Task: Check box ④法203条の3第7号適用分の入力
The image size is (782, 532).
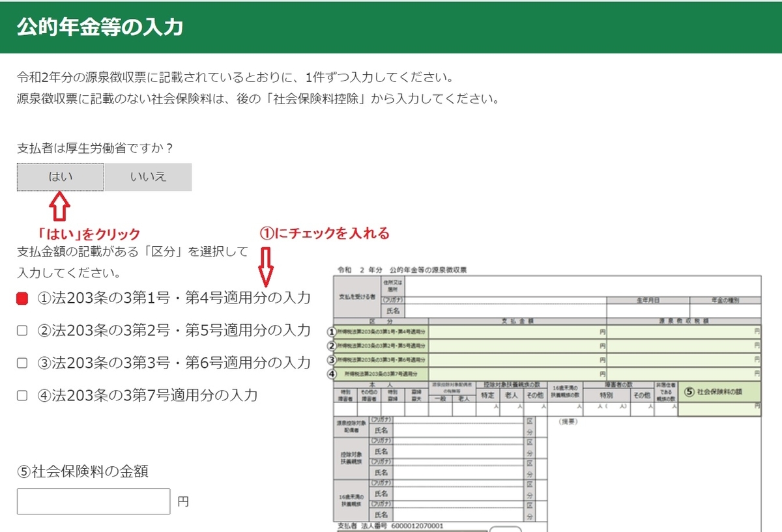Action: tap(23, 394)
